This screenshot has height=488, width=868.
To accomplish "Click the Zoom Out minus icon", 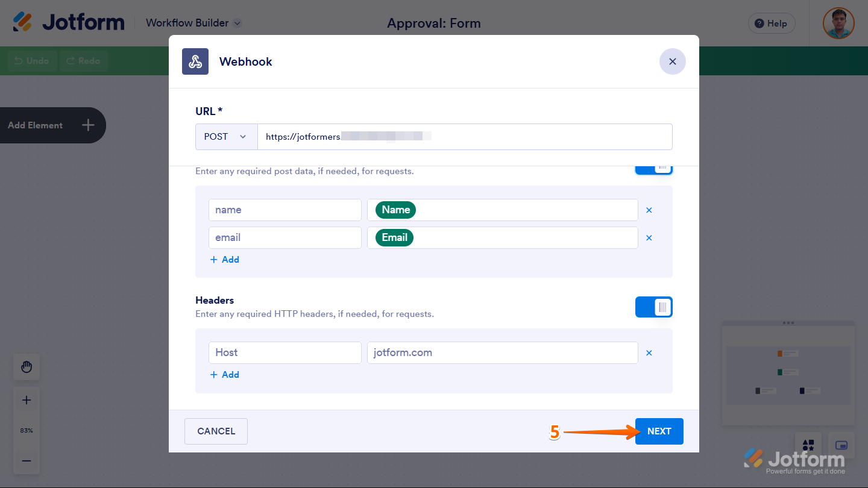I will point(26,460).
